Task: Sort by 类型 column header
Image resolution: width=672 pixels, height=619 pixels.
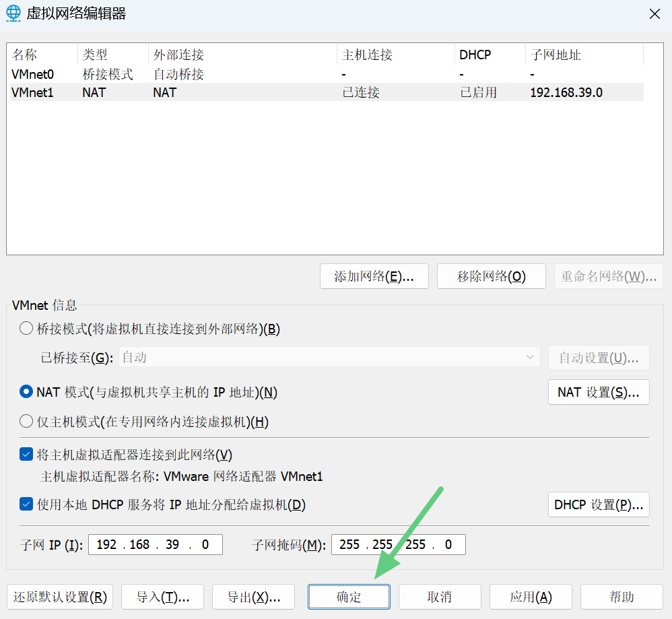Action: point(113,55)
